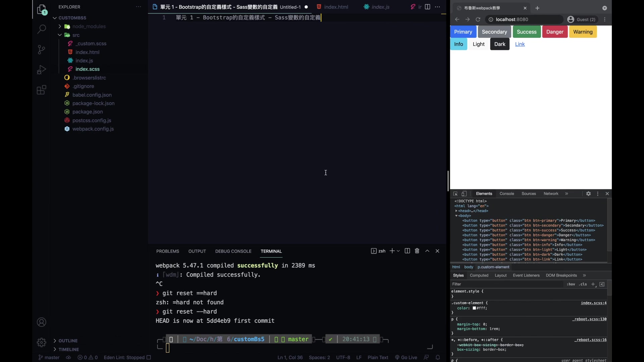Toggle the .cls class editor
This screenshot has width=644, height=362.
[x=583, y=284]
